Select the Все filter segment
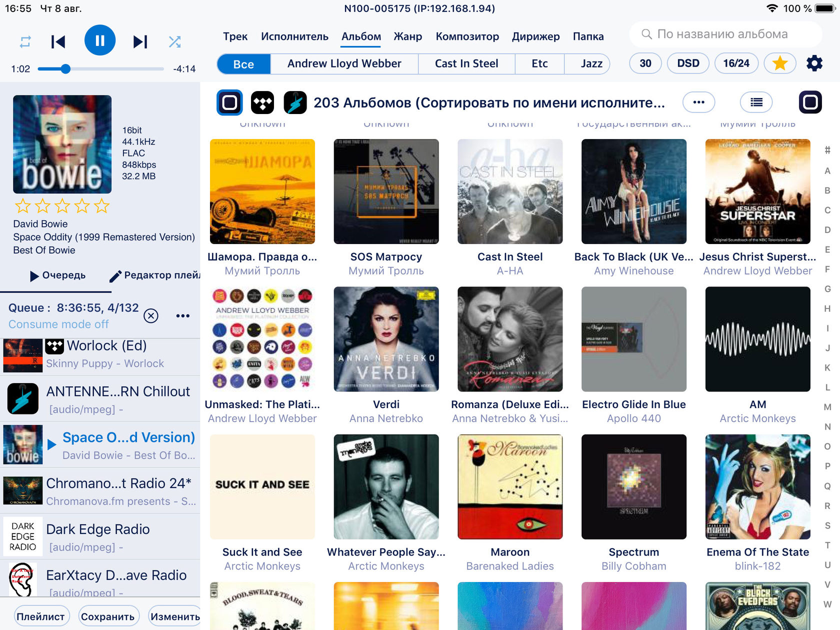Image resolution: width=840 pixels, height=630 pixels. pyautogui.click(x=244, y=64)
